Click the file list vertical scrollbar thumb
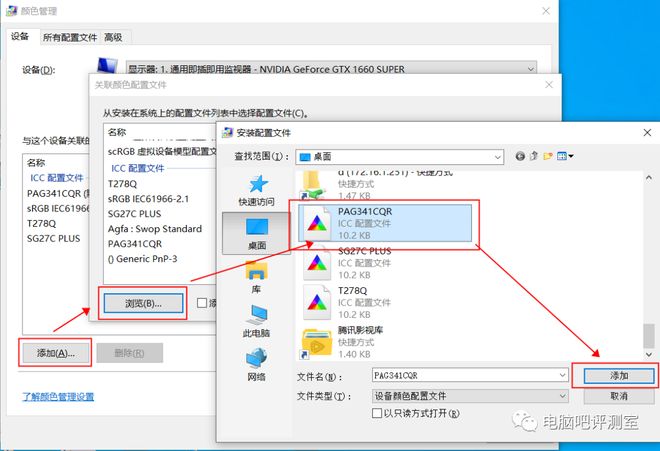The height and width of the screenshot is (451, 660). pyautogui.click(x=649, y=336)
